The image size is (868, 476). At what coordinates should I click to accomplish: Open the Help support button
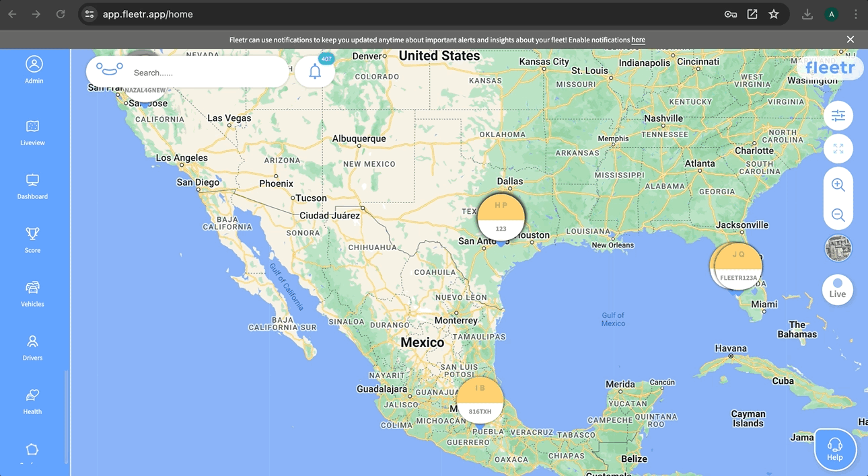point(835,450)
